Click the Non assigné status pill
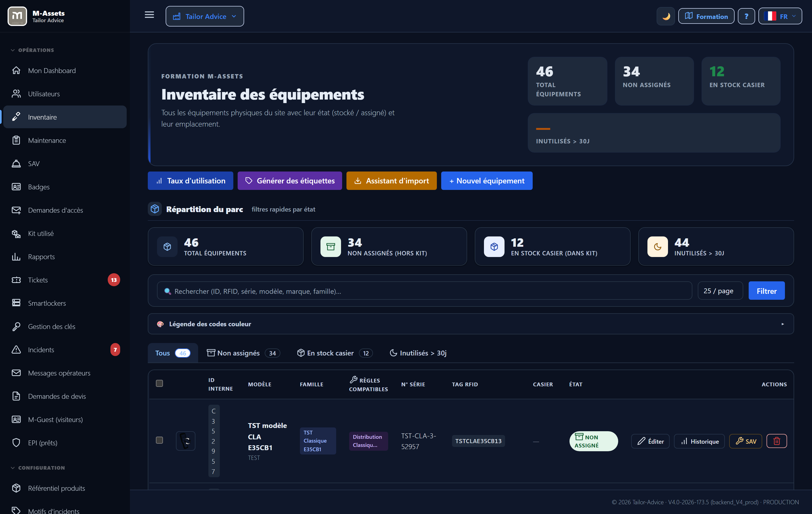Screen dimensions: 812x514 594,441
